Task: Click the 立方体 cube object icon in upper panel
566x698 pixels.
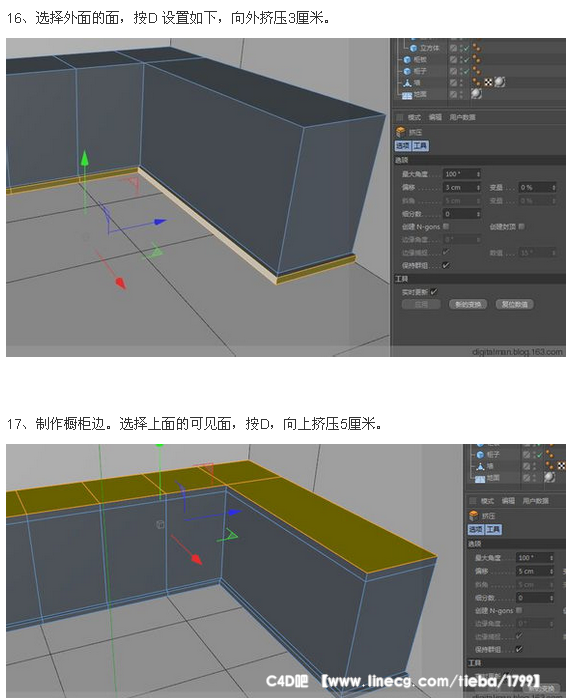Action: [413, 48]
